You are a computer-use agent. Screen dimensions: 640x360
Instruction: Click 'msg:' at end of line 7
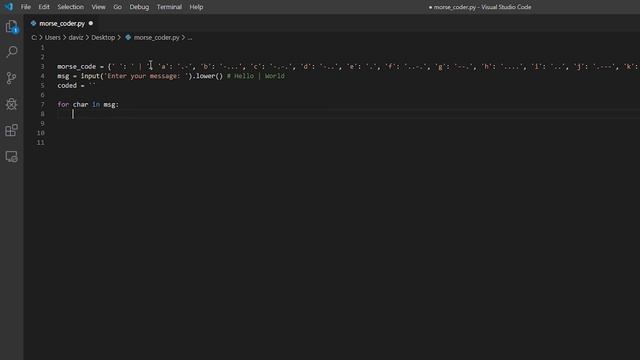tap(111, 104)
